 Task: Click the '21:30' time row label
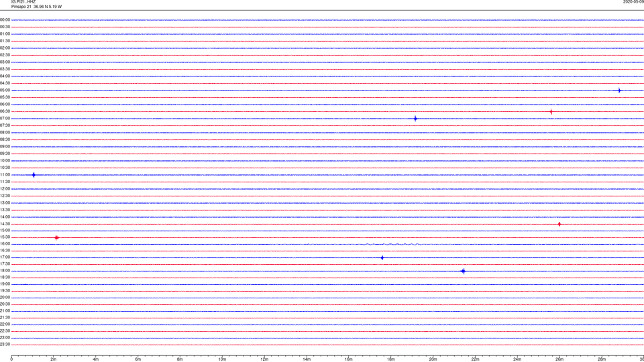5,318
